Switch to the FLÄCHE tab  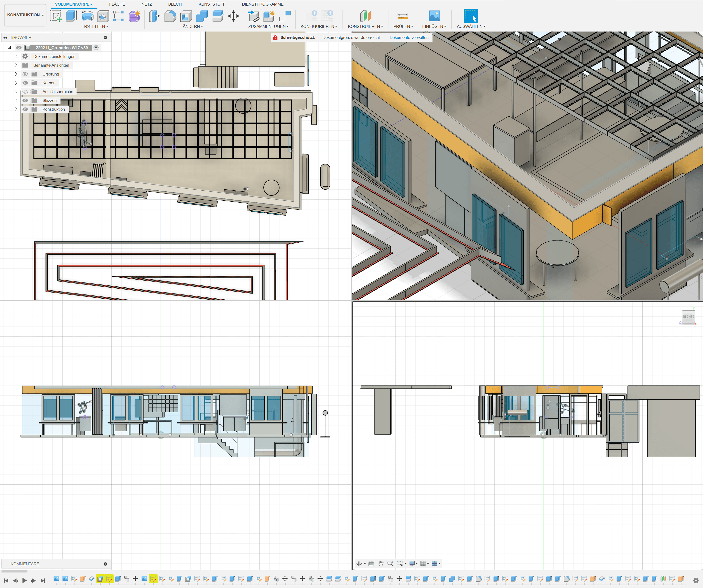[117, 4]
